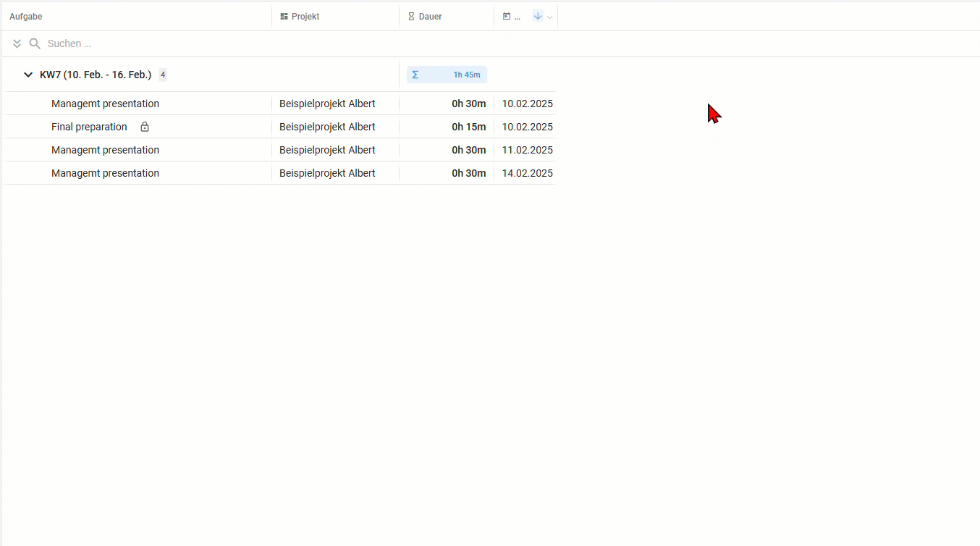Collapse the KW7 week group chevron
980x546 pixels.
point(28,75)
